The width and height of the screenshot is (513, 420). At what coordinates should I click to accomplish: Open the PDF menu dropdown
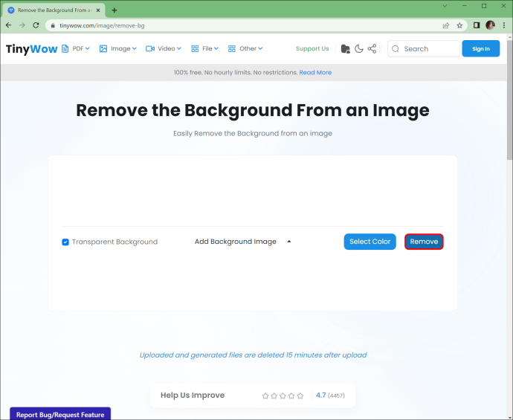point(76,48)
